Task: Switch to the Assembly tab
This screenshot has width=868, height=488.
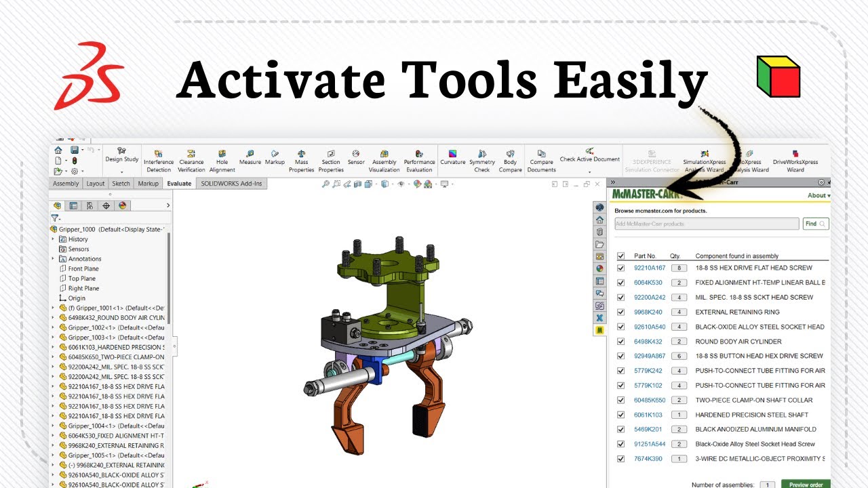Action: (x=66, y=184)
